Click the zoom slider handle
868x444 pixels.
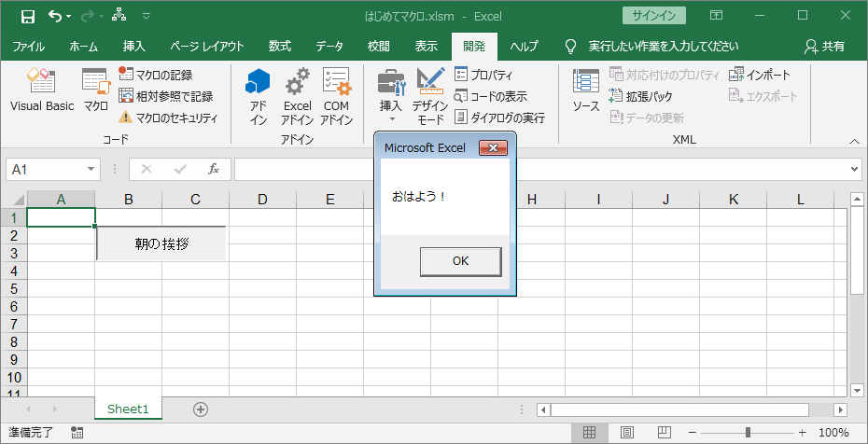[749, 433]
